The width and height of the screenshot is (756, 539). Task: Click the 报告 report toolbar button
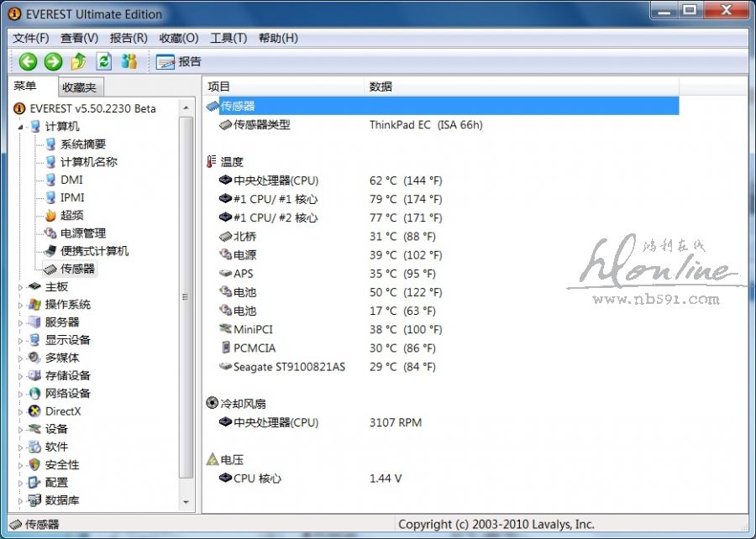179,61
